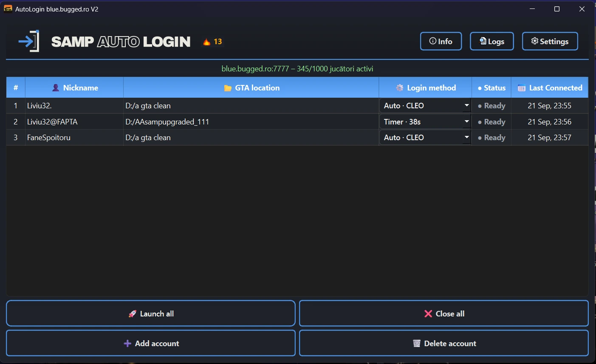
Task: Click the Ready status of Liviu32@FAPTA row
Action: click(491, 122)
